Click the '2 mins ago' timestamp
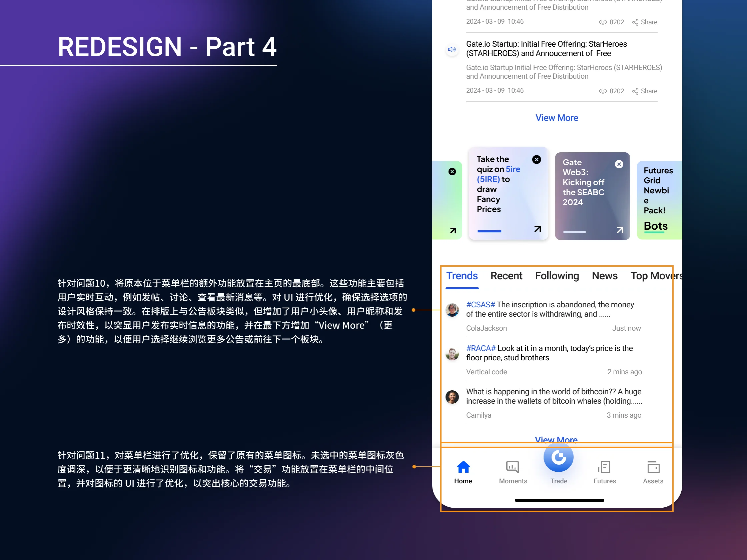 point(624,372)
